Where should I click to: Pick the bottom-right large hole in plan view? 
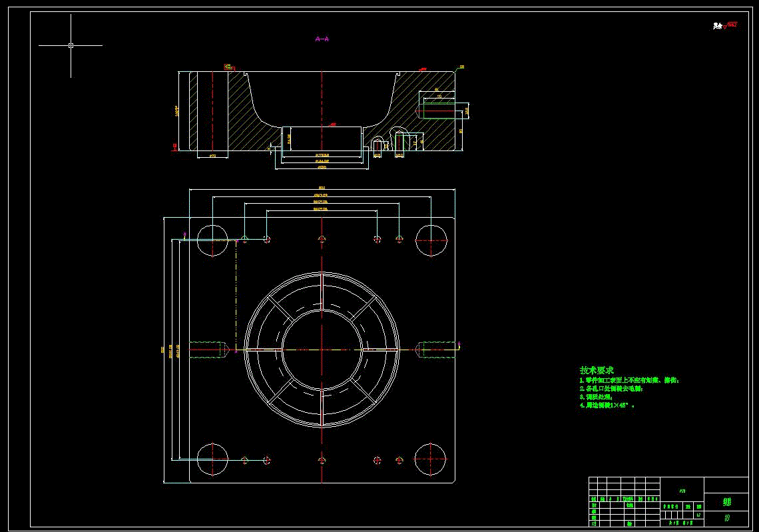click(x=430, y=459)
